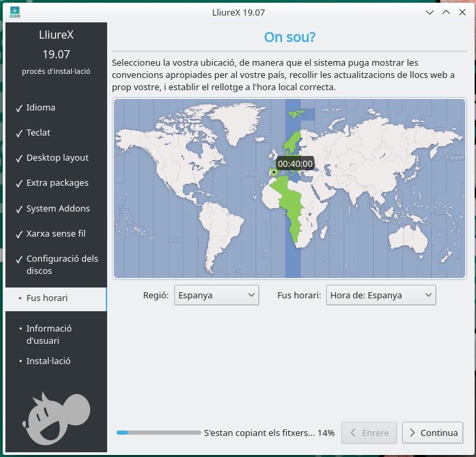Image resolution: width=476 pixels, height=457 pixels.
Task: Click the 'Seleccioneu la vostra ubicació' description text
Action: click(283, 75)
